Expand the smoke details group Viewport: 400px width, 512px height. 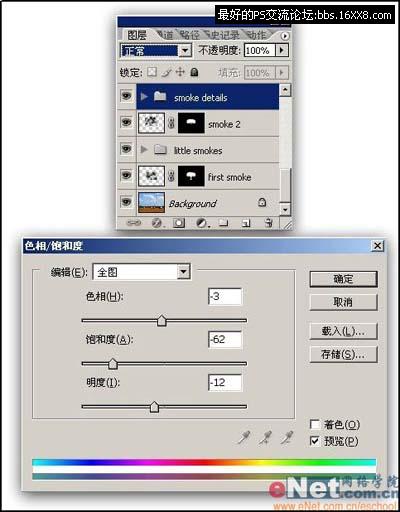[144, 97]
